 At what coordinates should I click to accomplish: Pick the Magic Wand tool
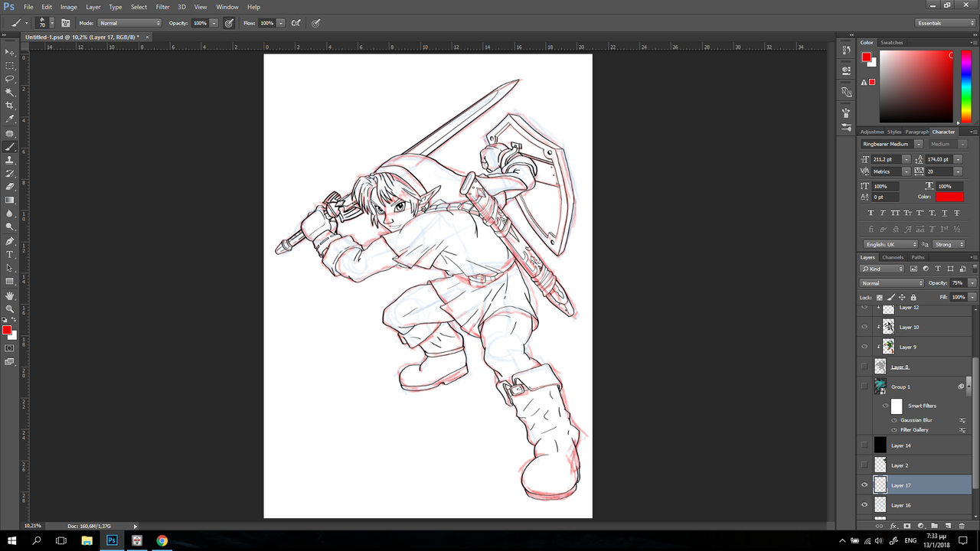(10, 92)
